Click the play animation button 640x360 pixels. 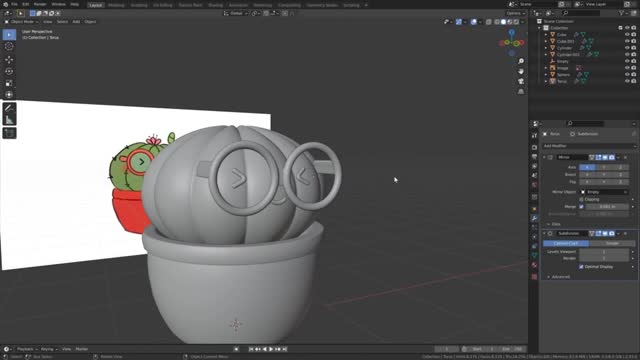point(271,349)
